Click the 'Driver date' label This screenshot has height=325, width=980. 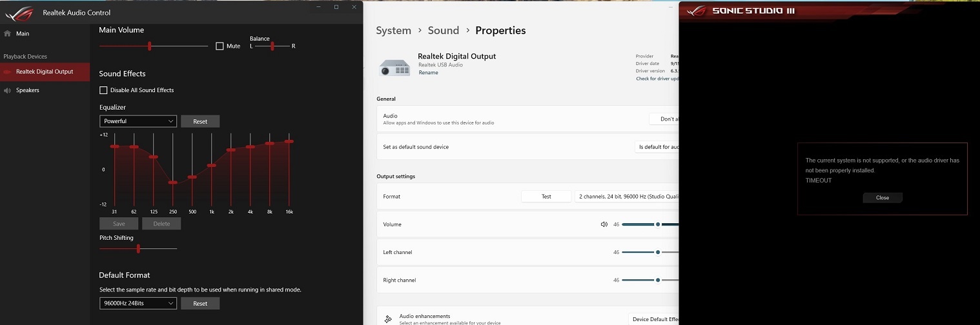pyautogui.click(x=648, y=64)
